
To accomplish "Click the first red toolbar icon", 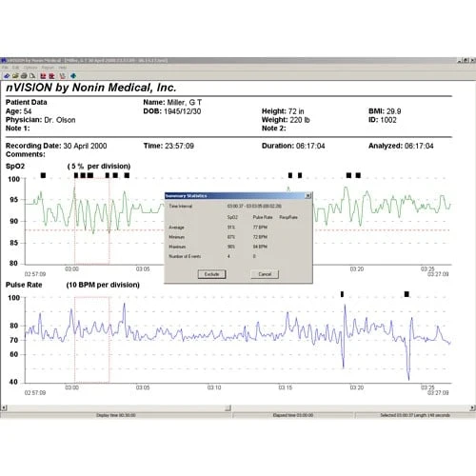I will (x=43, y=76).
